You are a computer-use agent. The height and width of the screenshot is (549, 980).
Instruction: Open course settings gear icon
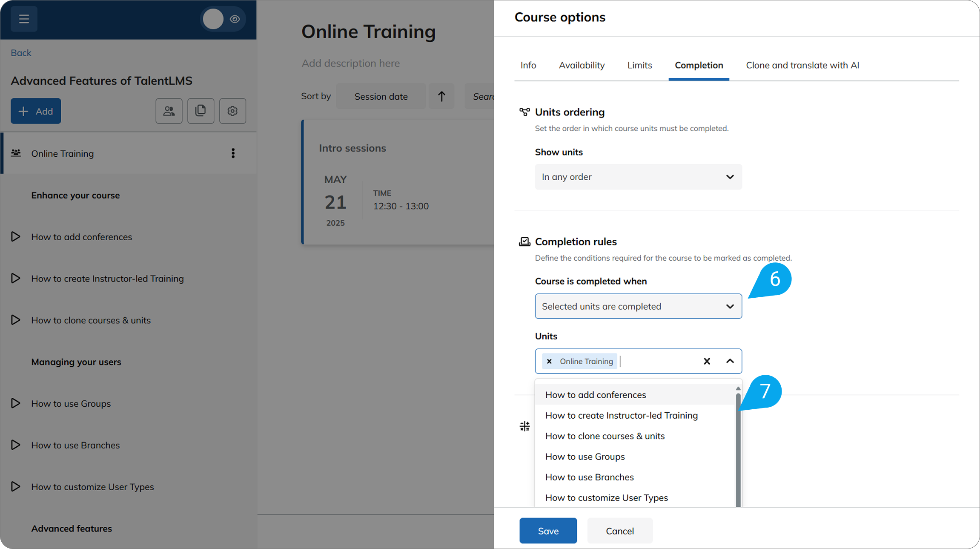232,111
